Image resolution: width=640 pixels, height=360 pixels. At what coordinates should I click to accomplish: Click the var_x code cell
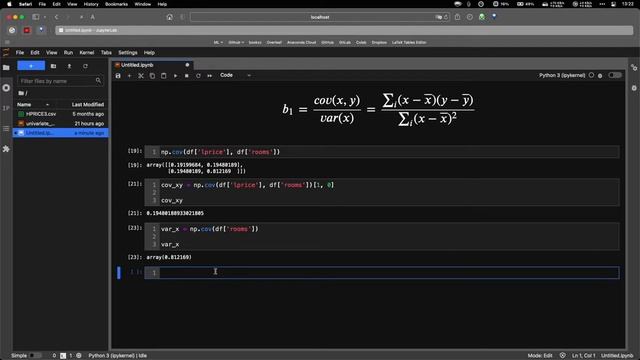coord(382,236)
